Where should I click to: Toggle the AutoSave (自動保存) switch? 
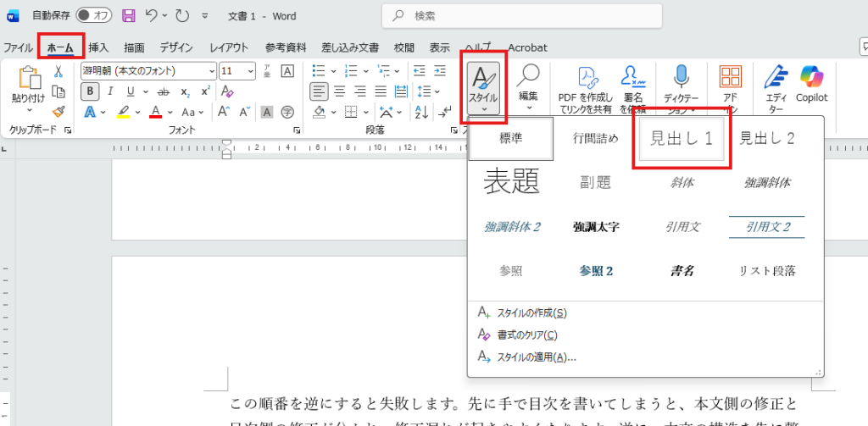pyautogui.click(x=93, y=15)
